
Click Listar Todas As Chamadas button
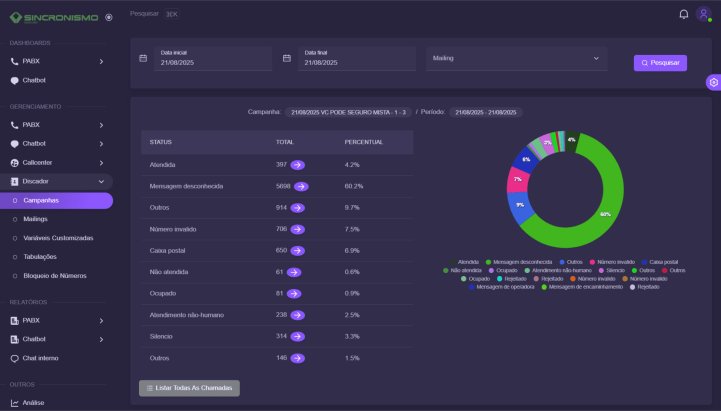click(x=189, y=388)
